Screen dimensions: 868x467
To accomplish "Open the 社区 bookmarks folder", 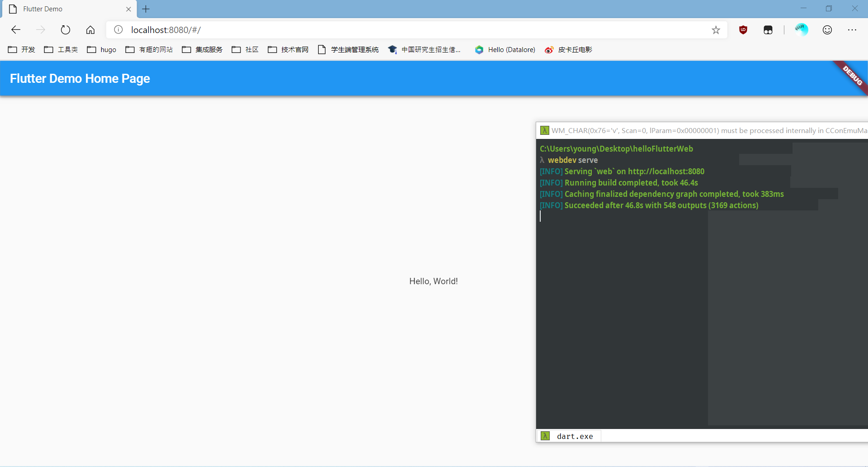I will [x=245, y=50].
